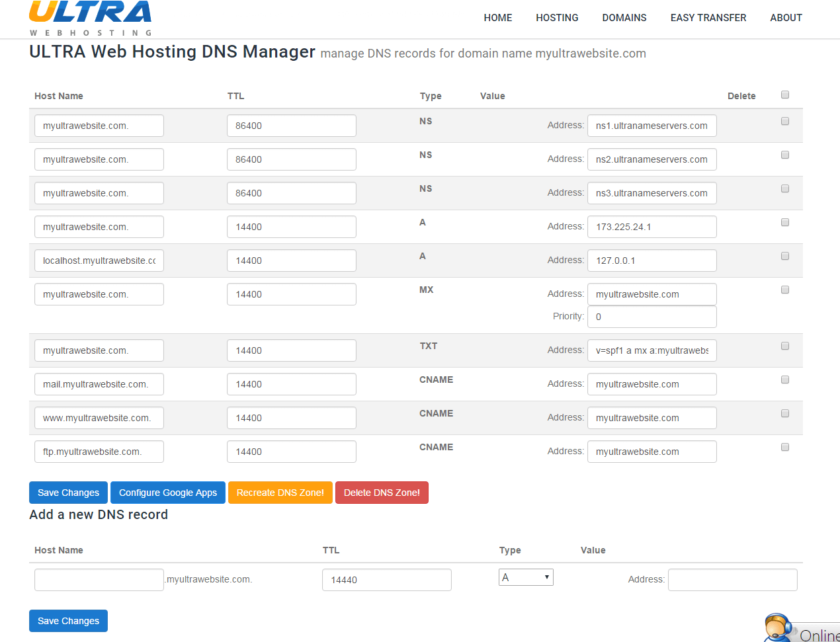Edit host name localhost.myultrawebsite.com field
This screenshot has width=840, height=642.
pos(99,261)
